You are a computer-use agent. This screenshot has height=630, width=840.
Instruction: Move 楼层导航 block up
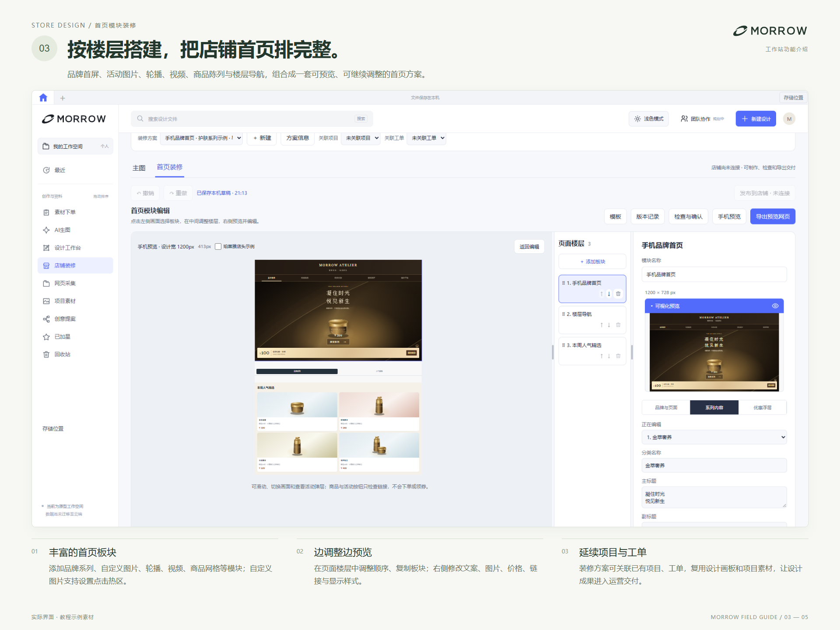(602, 325)
